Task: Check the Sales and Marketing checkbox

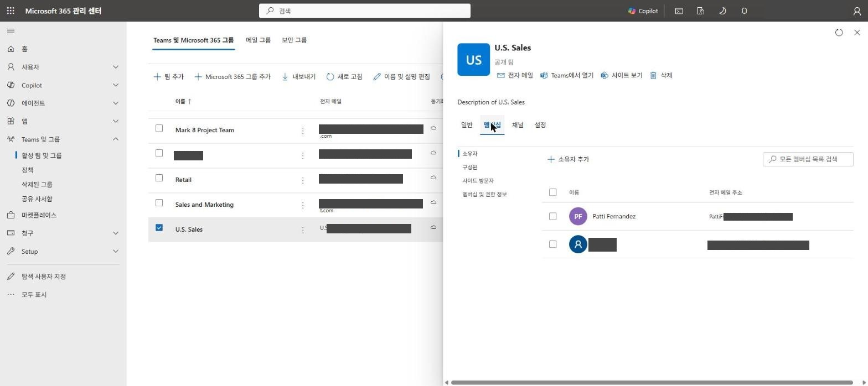Action: pos(159,203)
